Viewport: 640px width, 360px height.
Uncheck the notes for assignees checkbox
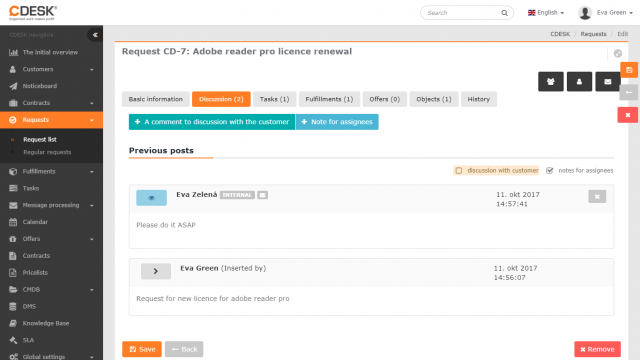coord(550,171)
